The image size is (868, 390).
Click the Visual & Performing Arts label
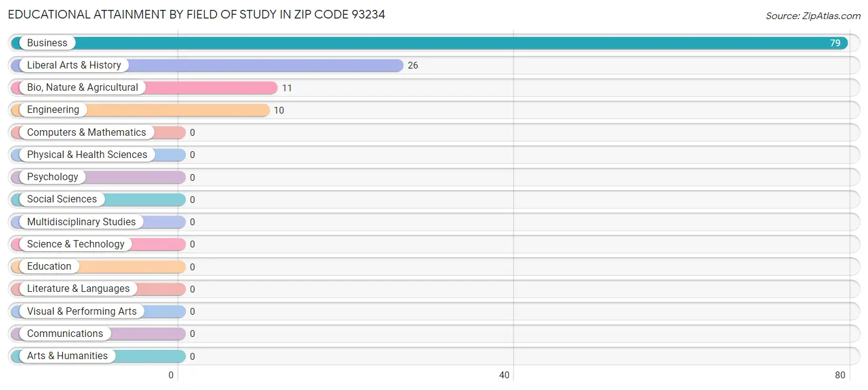click(x=82, y=311)
